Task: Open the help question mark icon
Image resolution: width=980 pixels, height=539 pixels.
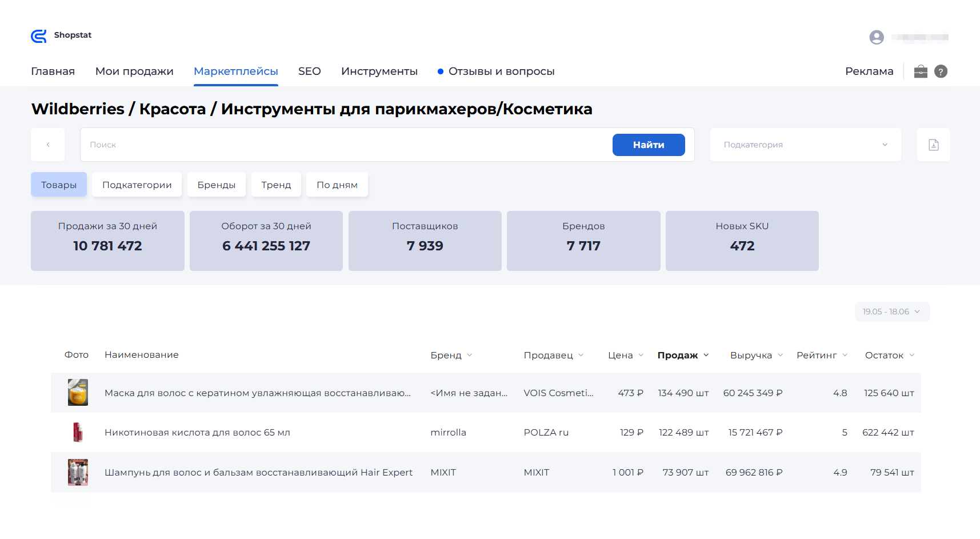Action: [x=941, y=71]
